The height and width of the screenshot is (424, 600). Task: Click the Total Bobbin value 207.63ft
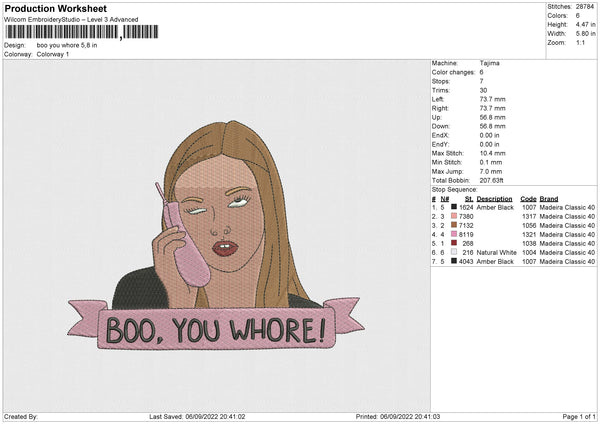point(491,181)
